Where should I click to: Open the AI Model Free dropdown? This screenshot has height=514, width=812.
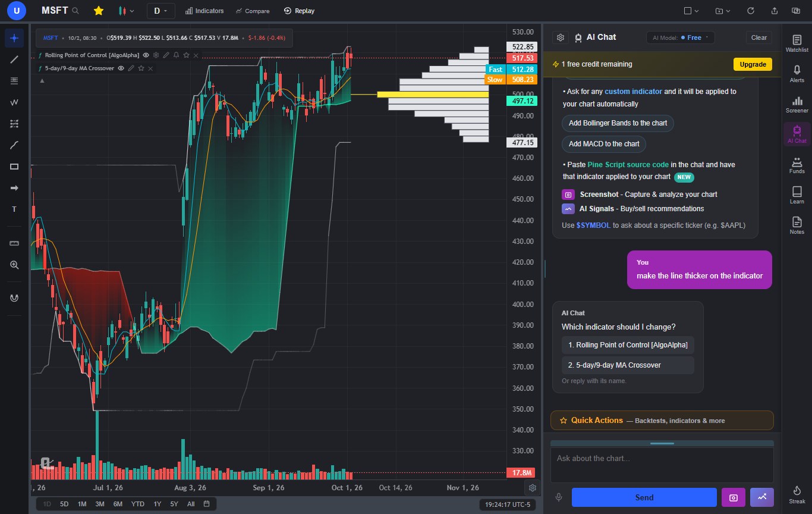681,37
